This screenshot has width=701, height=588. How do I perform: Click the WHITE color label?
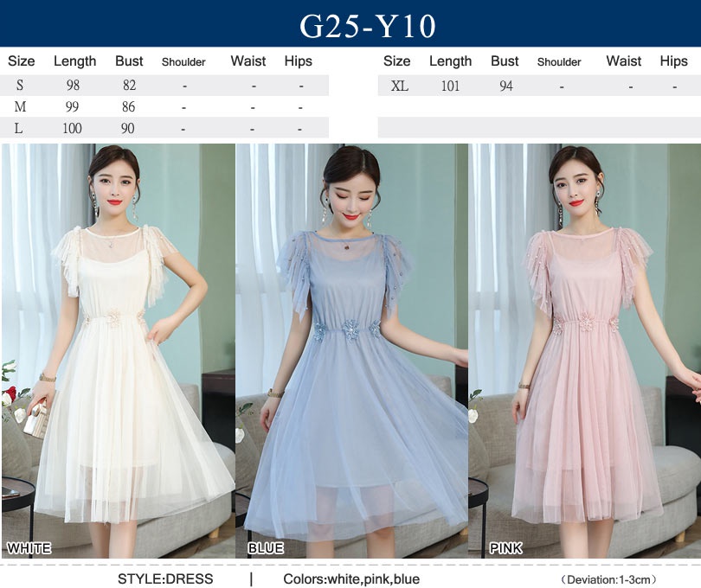(x=29, y=547)
